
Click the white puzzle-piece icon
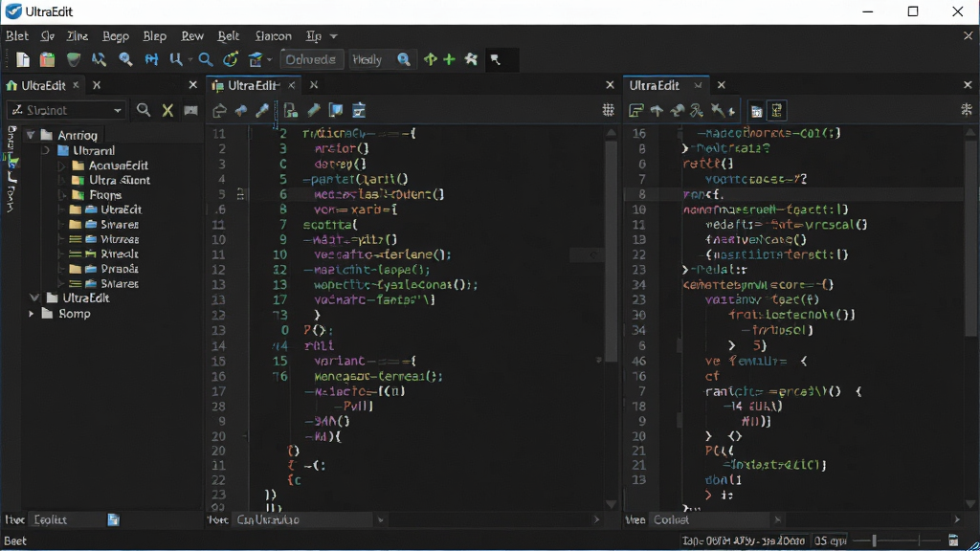(471, 59)
